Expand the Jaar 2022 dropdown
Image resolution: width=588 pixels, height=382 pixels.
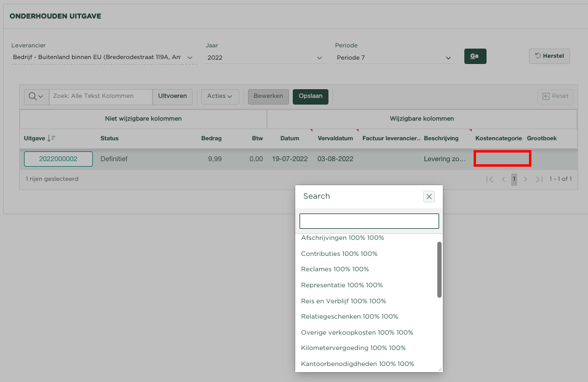click(264, 58)
